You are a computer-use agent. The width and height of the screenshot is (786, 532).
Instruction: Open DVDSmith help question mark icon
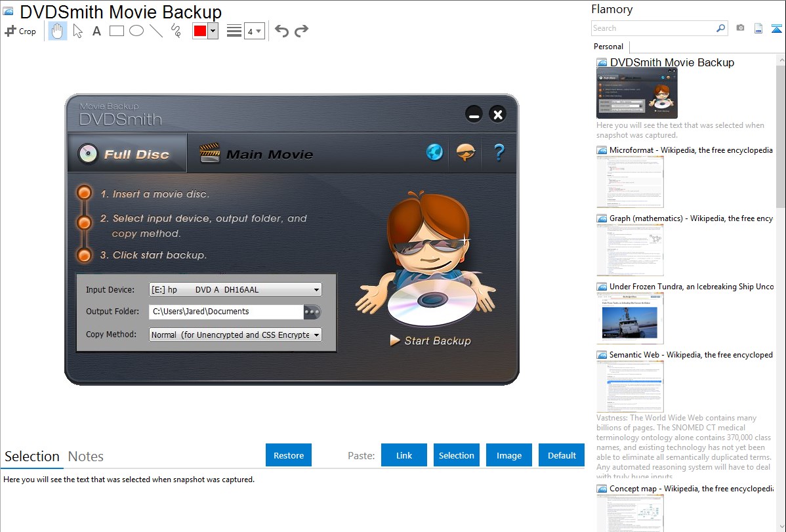click(499, 152)
